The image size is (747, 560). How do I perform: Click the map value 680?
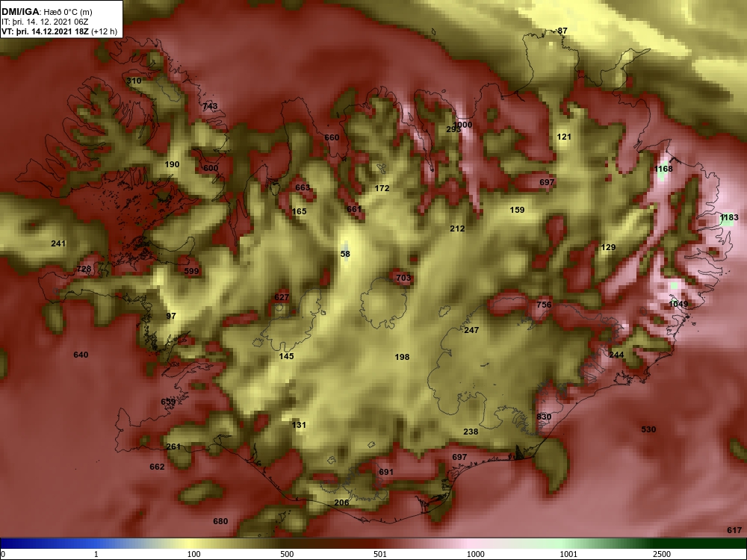tap(220, 521)
